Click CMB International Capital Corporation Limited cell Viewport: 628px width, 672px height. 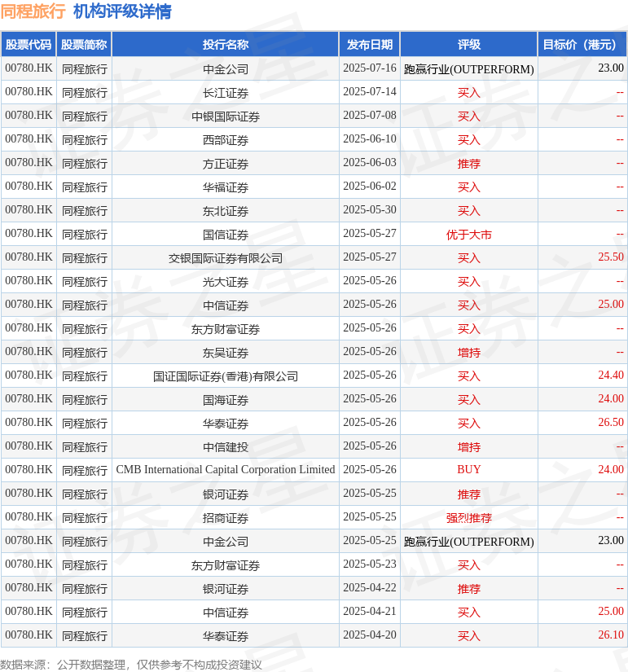[x=226, y=470]
